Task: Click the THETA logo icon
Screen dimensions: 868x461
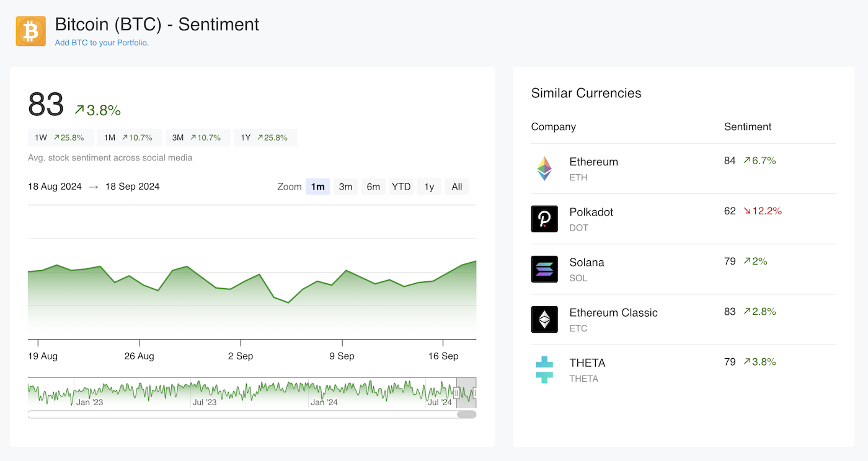Action: point(544,369)
